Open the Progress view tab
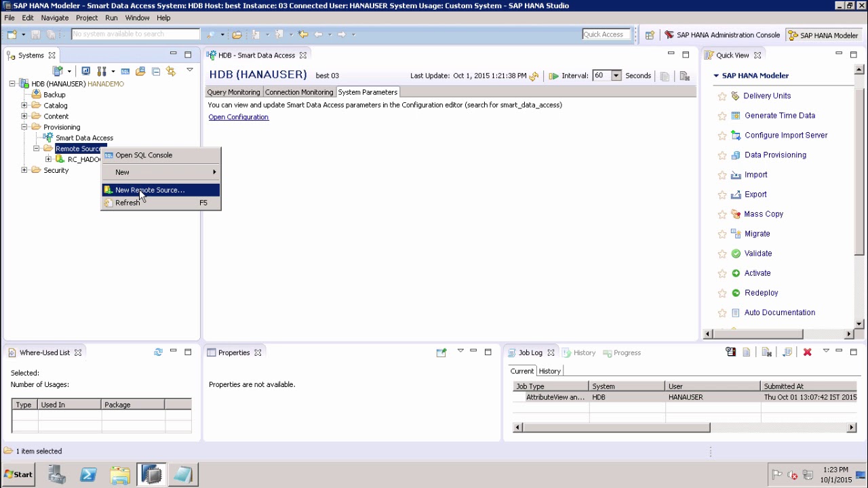 pyautogui.click(x=622, y=352)
